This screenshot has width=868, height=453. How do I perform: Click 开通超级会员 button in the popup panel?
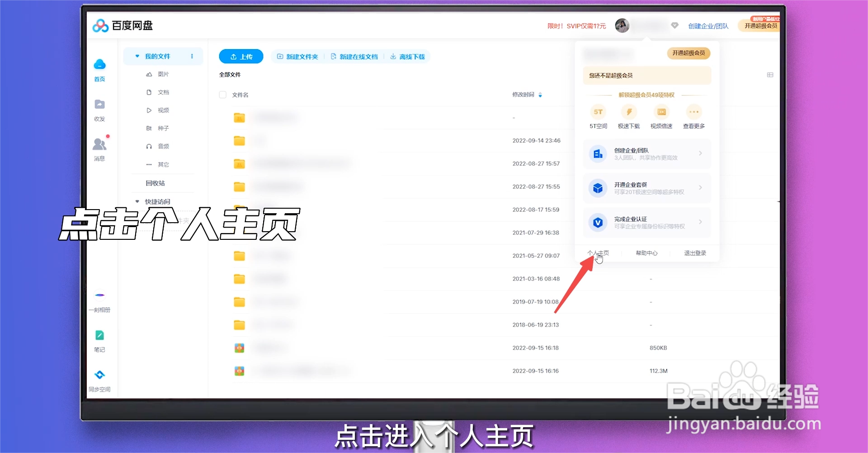click(689, 53)
